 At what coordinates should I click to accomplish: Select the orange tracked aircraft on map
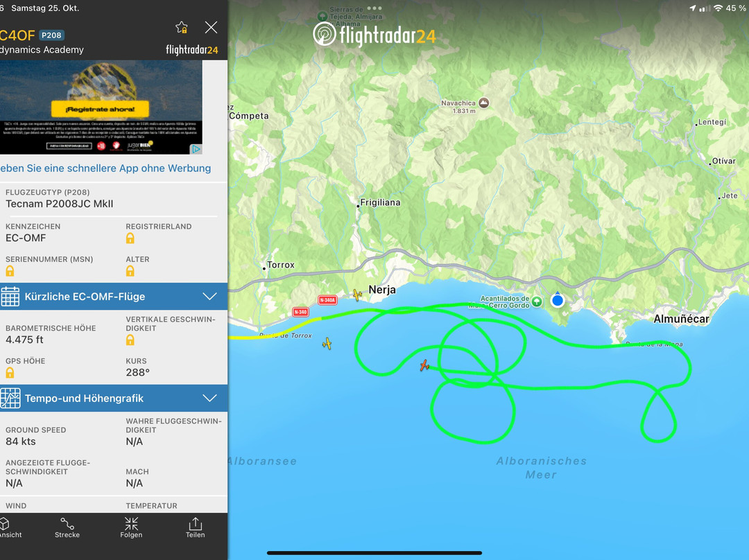[x=424, y=365]
